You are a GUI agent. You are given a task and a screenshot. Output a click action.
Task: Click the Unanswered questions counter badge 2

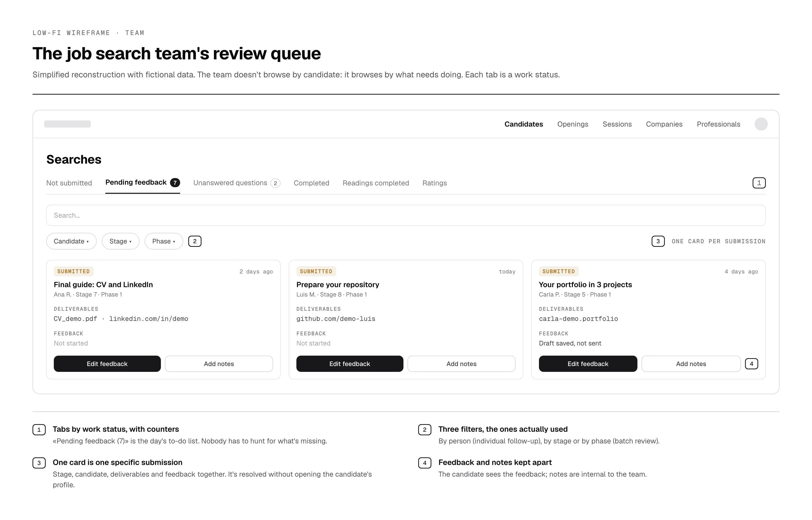[x=275, y=183]
